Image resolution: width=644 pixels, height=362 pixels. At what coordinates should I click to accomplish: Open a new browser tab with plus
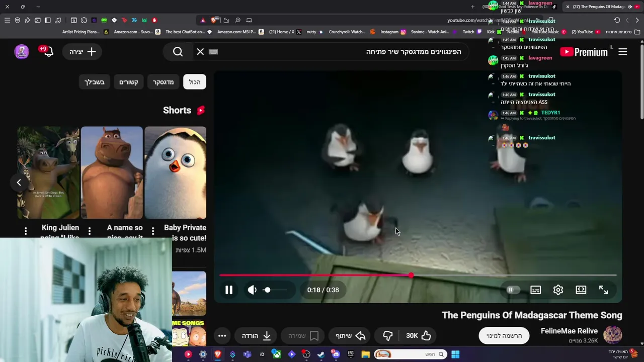point(472,7)
